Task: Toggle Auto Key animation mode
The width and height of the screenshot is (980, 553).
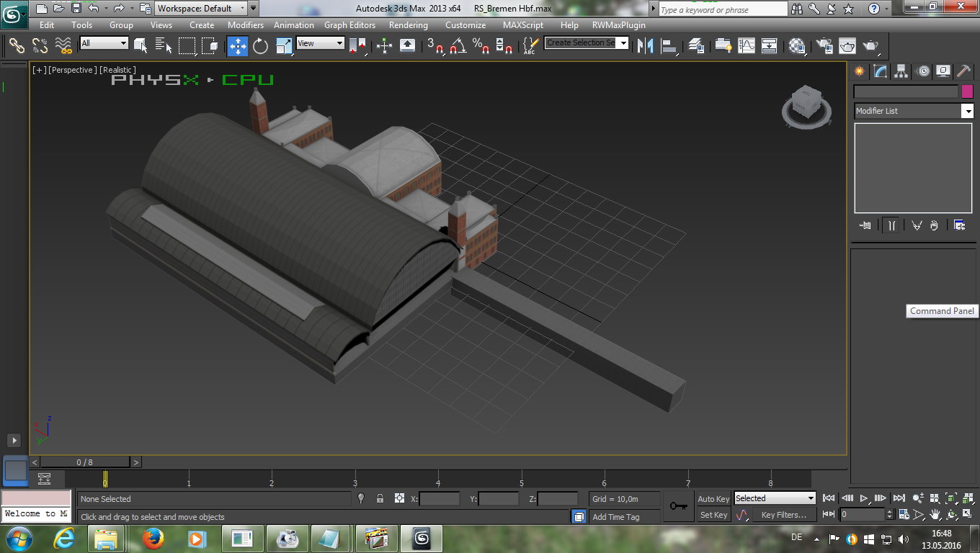Action: coord(713,499)
